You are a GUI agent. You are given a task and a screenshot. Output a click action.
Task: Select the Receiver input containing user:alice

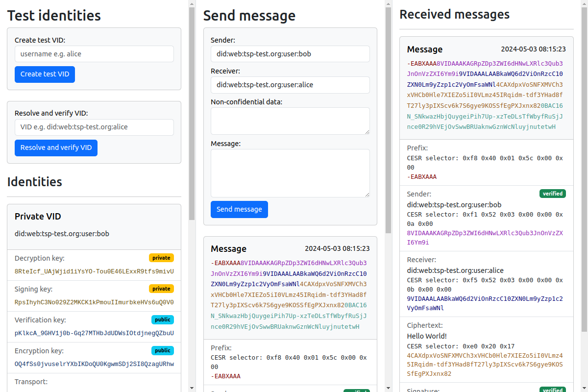pos(290,84)
